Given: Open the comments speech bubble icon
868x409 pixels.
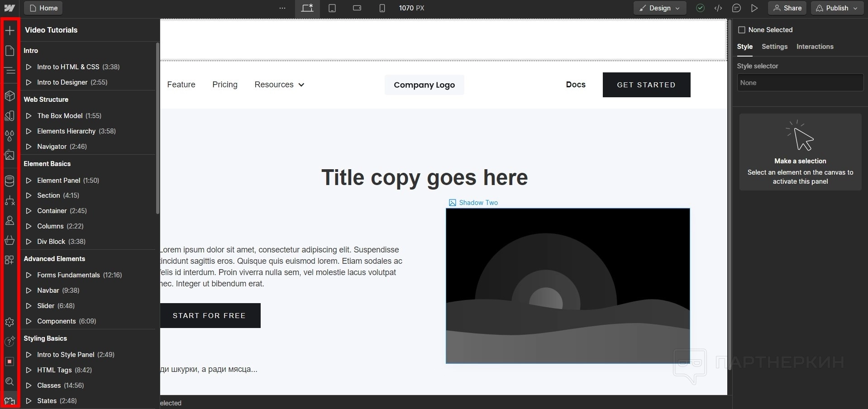Looking at the screenshot, I should [736, 8].
